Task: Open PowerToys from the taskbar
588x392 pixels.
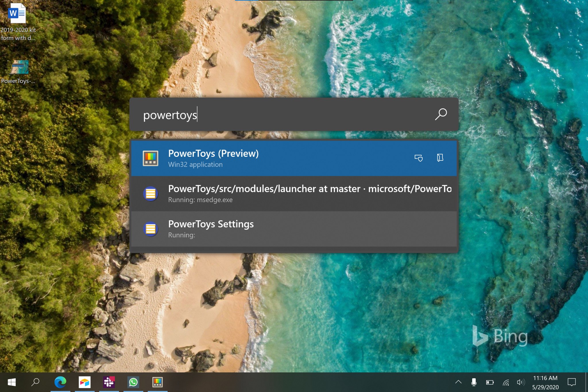Action: pos(157,382)
